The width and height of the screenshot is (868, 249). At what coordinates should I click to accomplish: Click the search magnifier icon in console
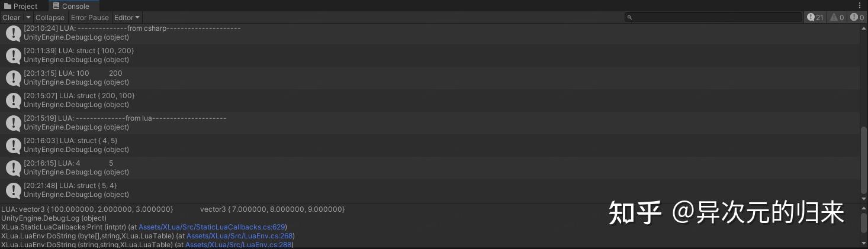point(630,18)
